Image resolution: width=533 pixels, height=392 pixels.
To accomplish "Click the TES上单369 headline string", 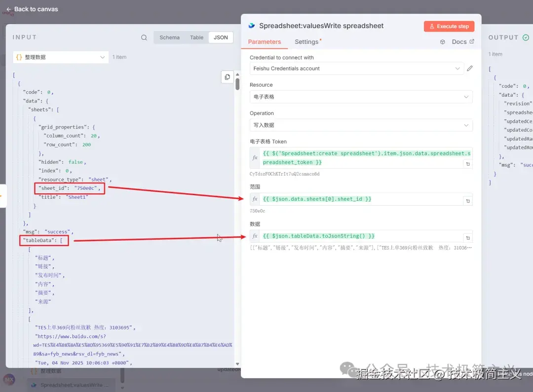I will 84,327.
